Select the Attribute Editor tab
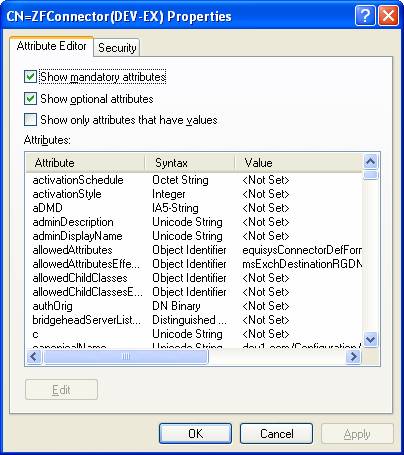Viewport: 404px width, 455px height. coord(51,46)
